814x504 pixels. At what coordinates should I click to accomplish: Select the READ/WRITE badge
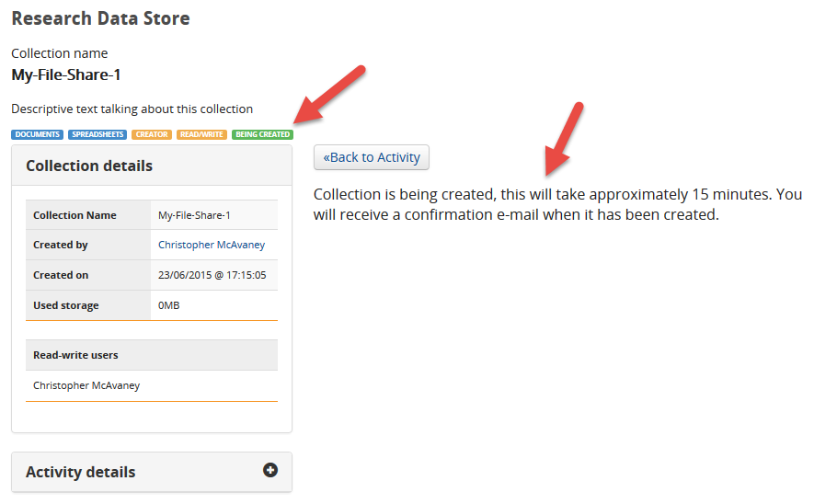(201, 134)
